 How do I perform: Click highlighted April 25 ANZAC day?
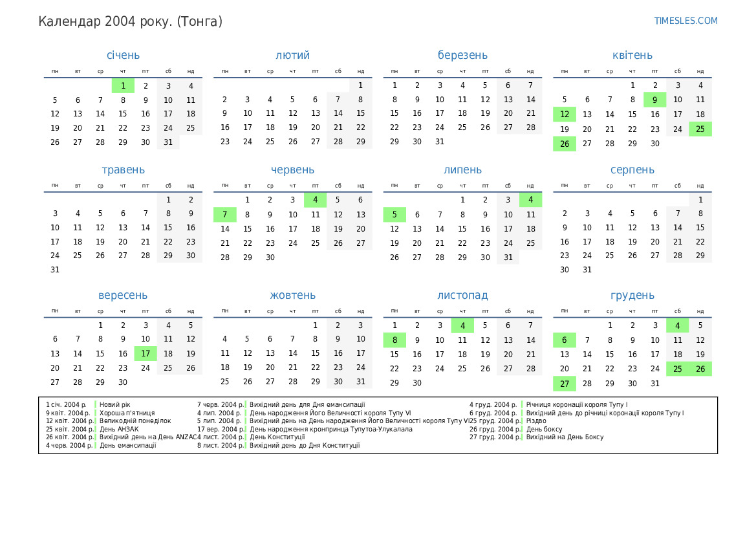click(x=700, y=129)
